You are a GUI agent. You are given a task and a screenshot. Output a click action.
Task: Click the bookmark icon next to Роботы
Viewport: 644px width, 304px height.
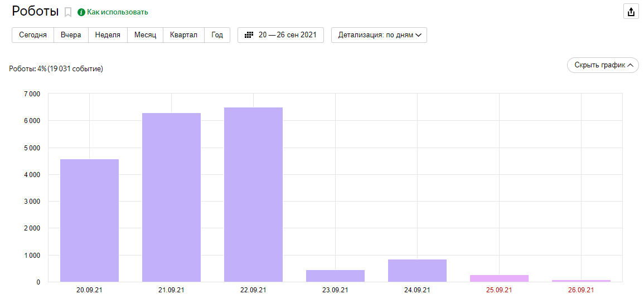[x=68, y=12]
